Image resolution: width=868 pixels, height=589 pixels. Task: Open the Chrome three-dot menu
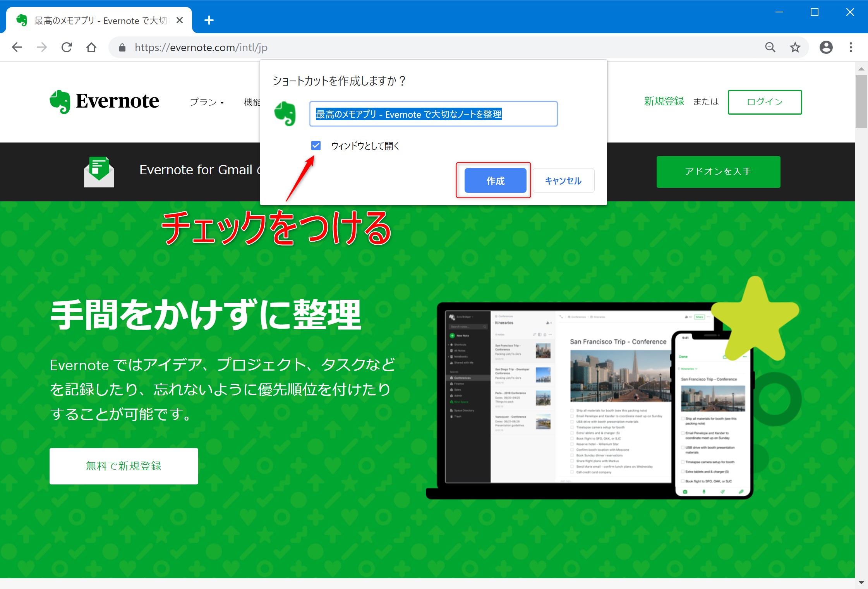coord(851,47)
